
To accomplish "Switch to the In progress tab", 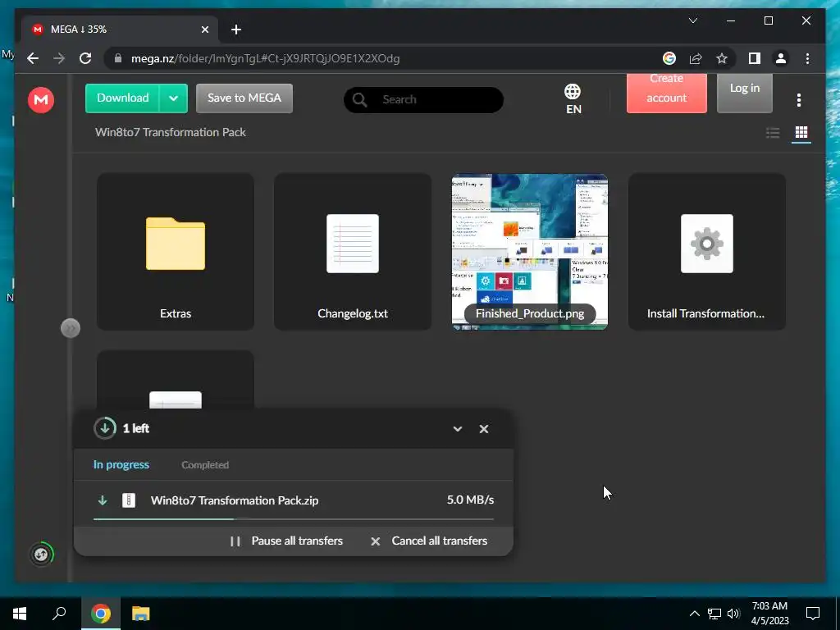I will (121, 465).
